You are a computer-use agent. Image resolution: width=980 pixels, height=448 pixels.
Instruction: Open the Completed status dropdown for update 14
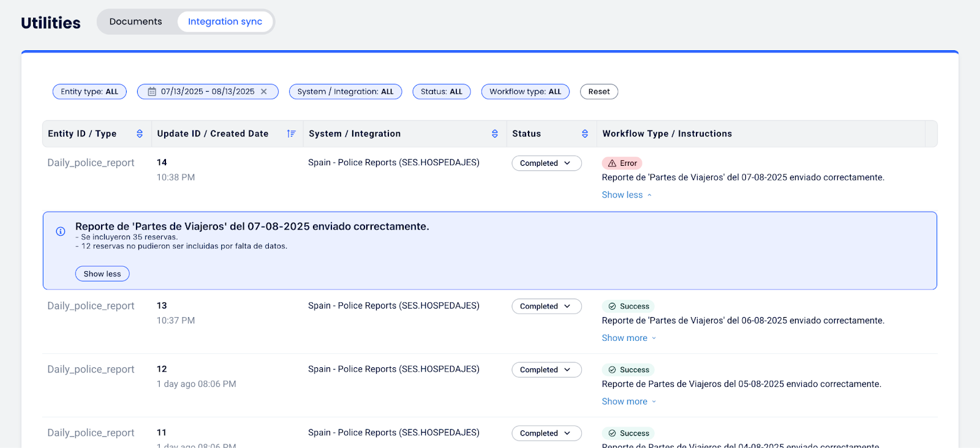(x=546, y=163)
